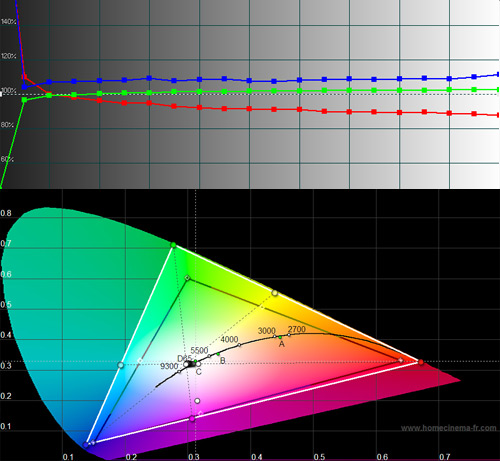
Task: Select the measured magenta secondary point
Action: [x=192, y=419]
